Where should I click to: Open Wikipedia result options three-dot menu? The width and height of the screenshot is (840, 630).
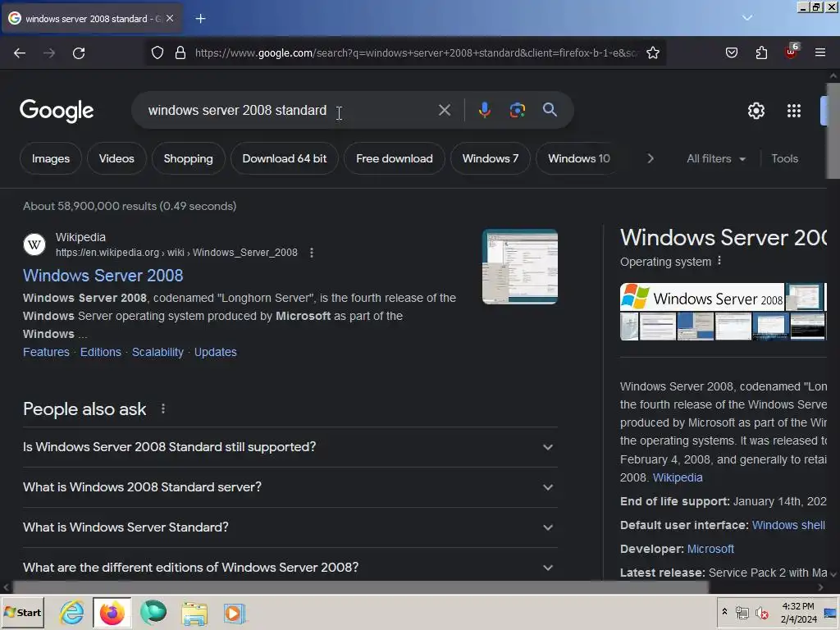point(312,253)
